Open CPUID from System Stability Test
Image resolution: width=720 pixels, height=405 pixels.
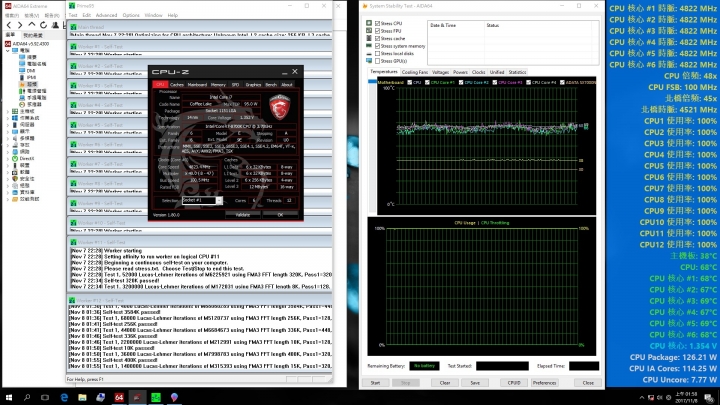[x=513, y=382]
